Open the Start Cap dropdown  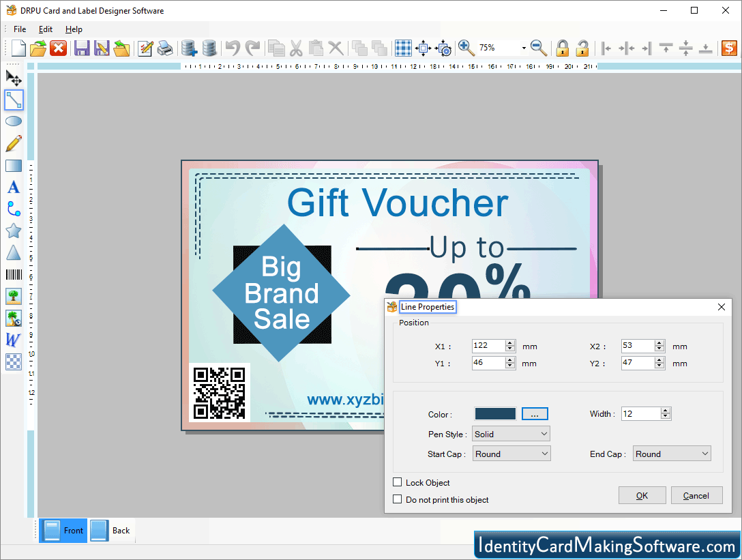point(511,454)
